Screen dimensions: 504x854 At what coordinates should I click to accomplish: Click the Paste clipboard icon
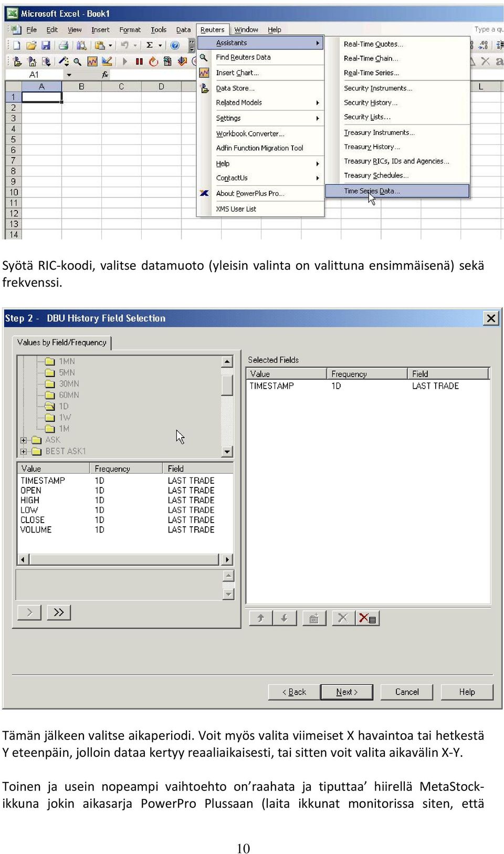coord(99,45)
